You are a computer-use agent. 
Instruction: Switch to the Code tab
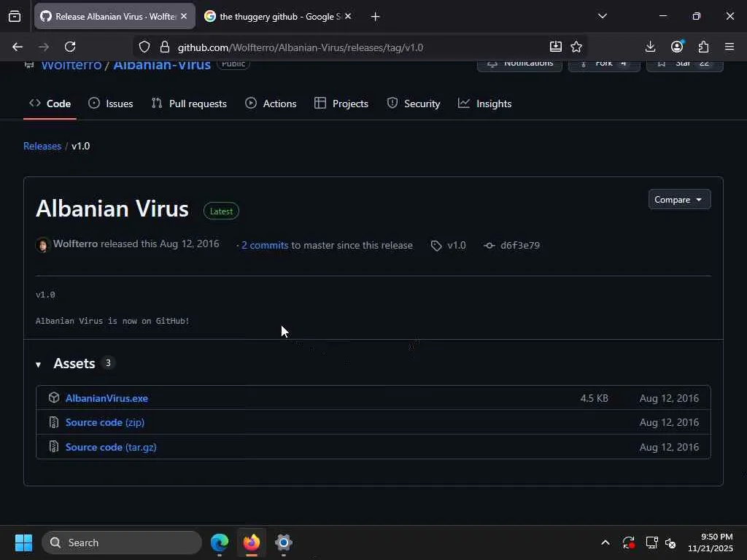click(50, 104)
